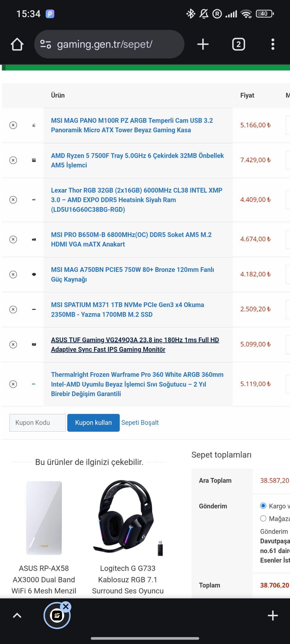Remove Lexar Thor RGB RAM from cart
The width and height of the screenshot is (290, 644).
tap(13, 200)
